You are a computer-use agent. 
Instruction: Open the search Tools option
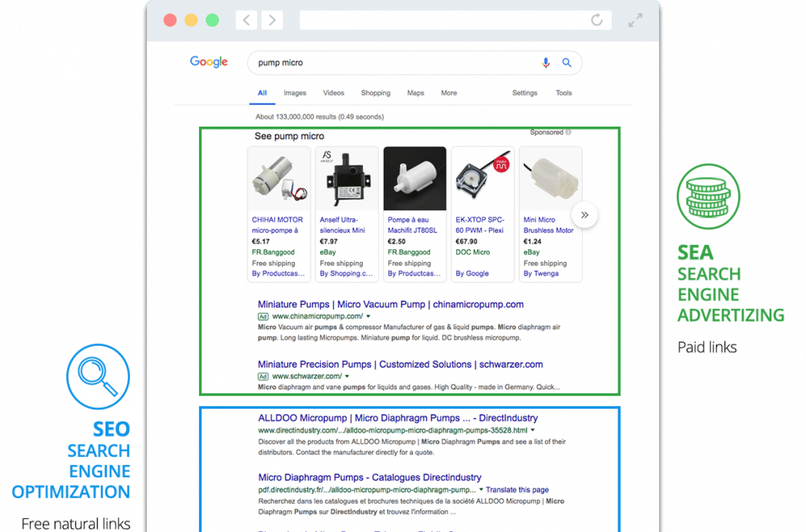564,93
